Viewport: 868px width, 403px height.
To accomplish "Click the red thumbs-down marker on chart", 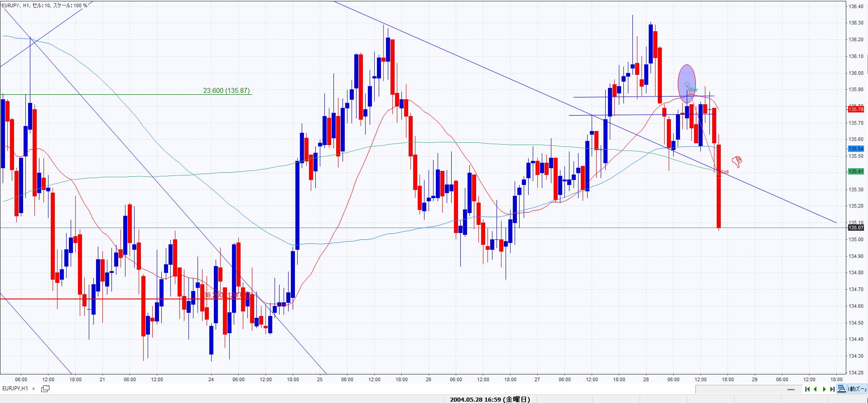I will [737, 161].
